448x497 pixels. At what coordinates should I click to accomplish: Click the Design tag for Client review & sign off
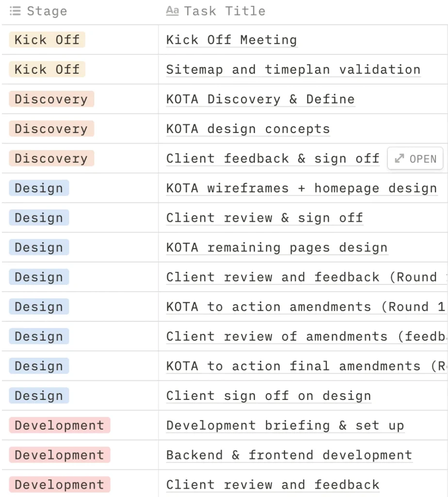(x=39, y=218)
